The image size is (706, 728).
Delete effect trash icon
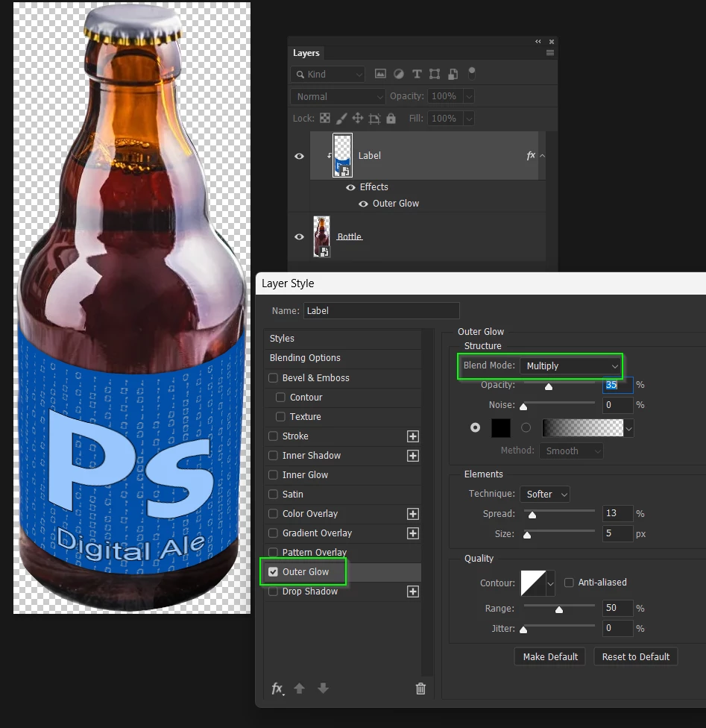point(420,688)
